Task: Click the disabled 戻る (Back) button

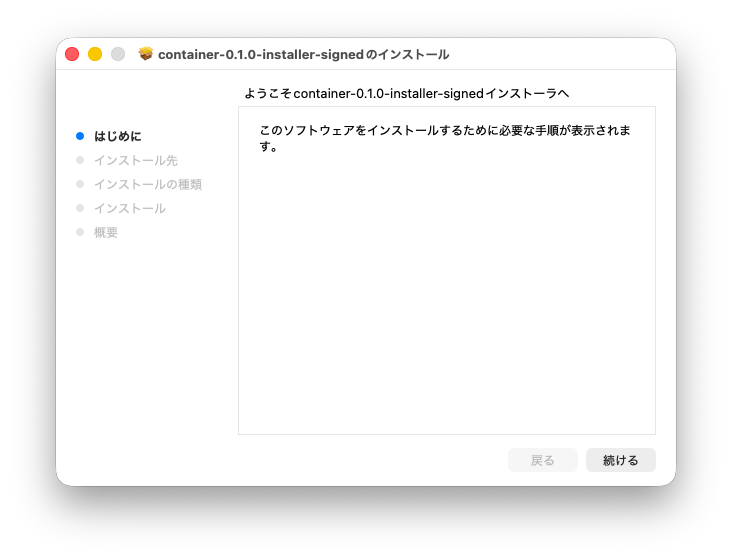Action: (x=542, y=460)
